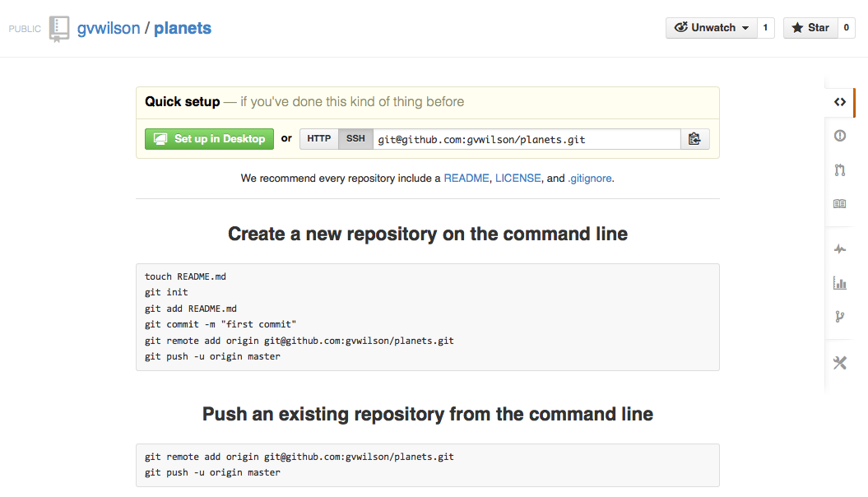Follow the README link
Screen dimensions: 868x497
[x=466, y=179]
